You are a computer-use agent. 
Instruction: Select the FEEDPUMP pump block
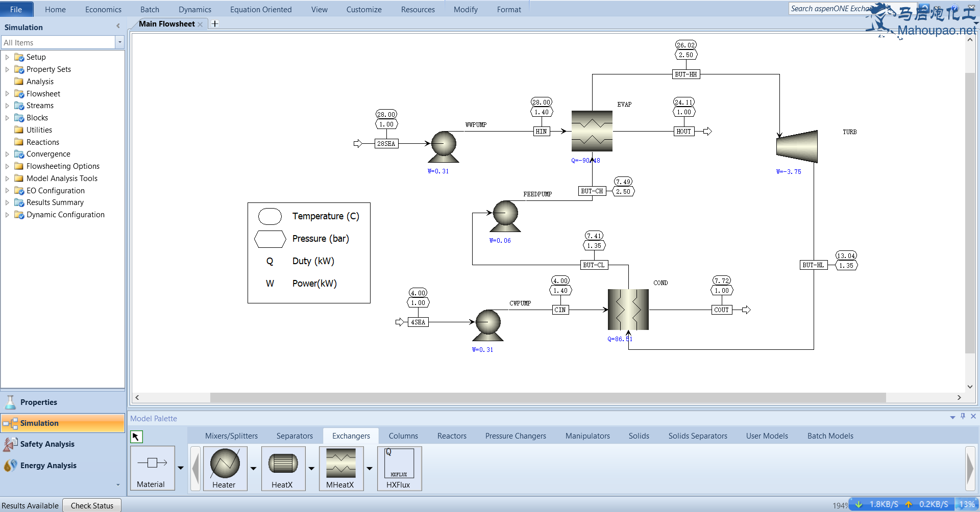point(505,216)
